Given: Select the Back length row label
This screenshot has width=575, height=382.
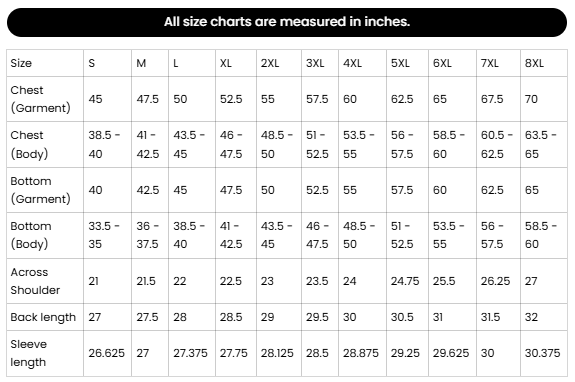Looking at the screenshot, I should coord(45,317).
